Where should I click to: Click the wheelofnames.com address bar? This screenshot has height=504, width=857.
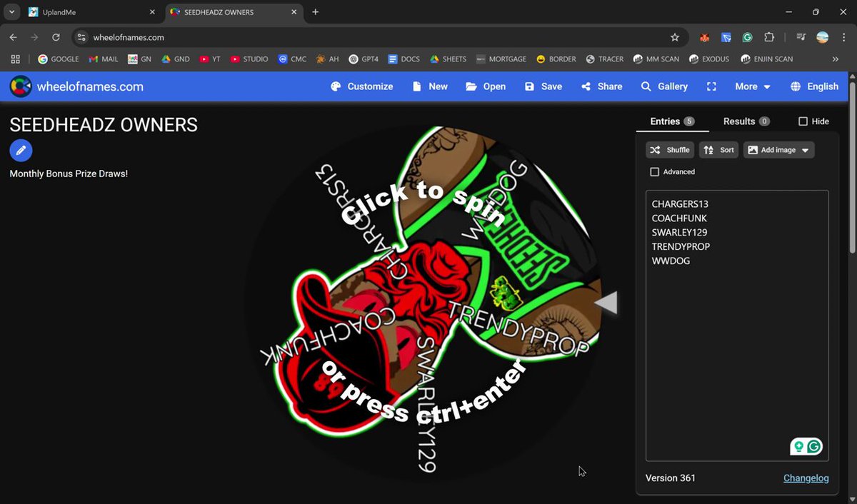point(379,37)
